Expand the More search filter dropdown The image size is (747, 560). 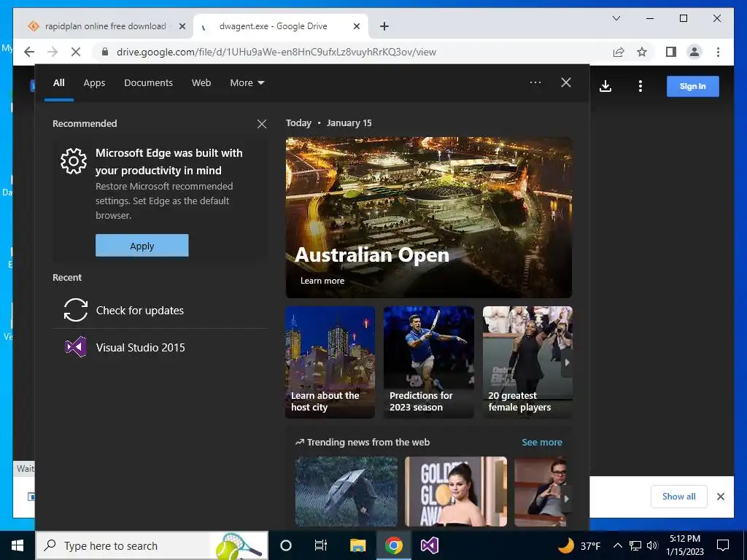tap(247, 83)
